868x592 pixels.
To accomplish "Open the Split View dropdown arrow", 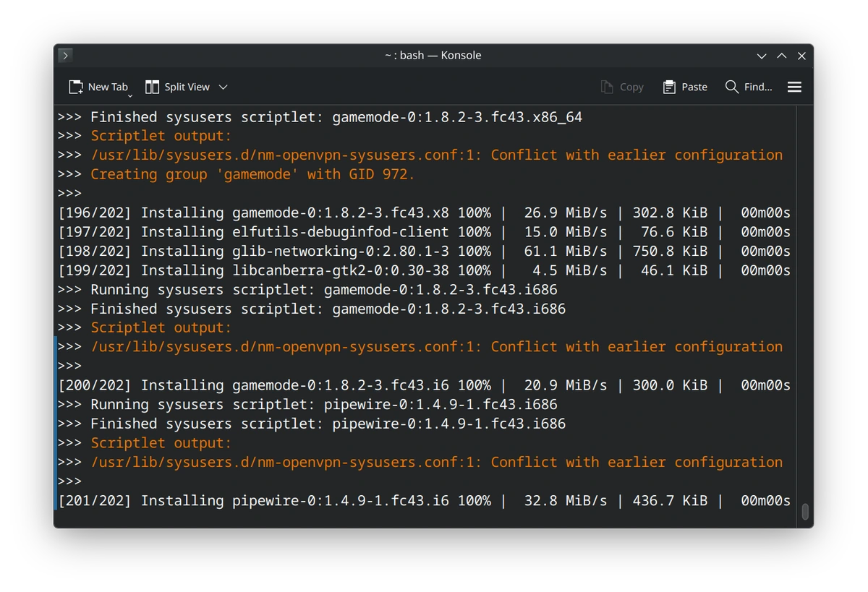I will point(223,87).
